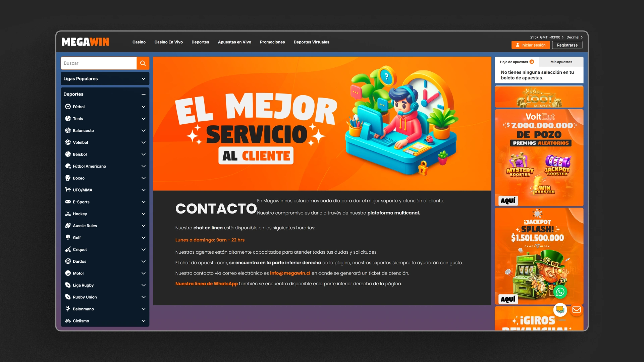Click the Béisbol ball icon
The image size is (644, 362).
coord(68,154)
